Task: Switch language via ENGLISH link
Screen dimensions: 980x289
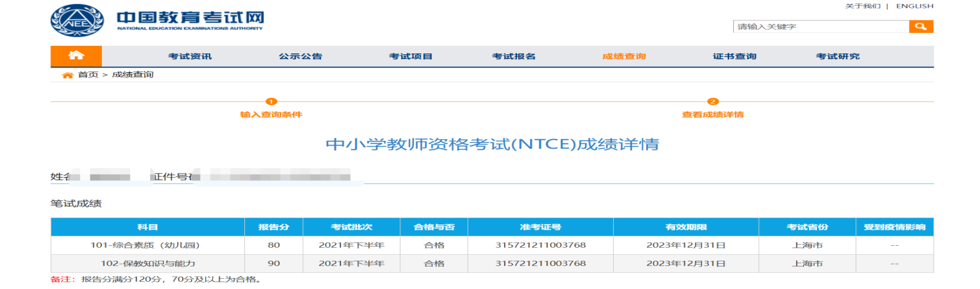Action: point(914,6)
